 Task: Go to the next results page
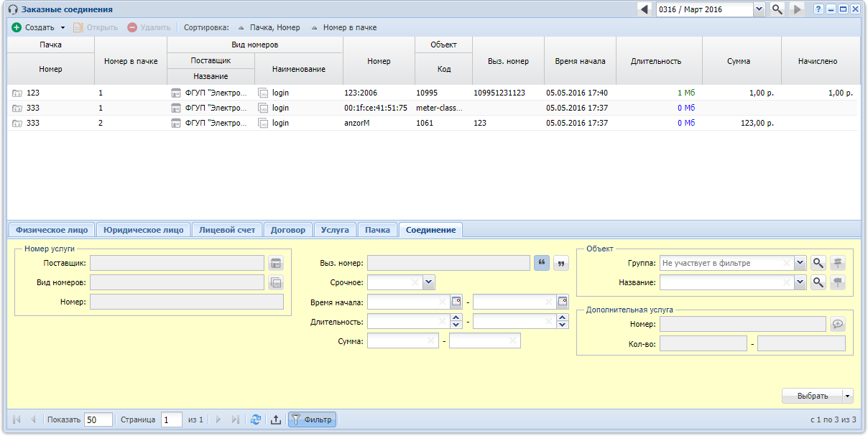(x=218, y=420)
